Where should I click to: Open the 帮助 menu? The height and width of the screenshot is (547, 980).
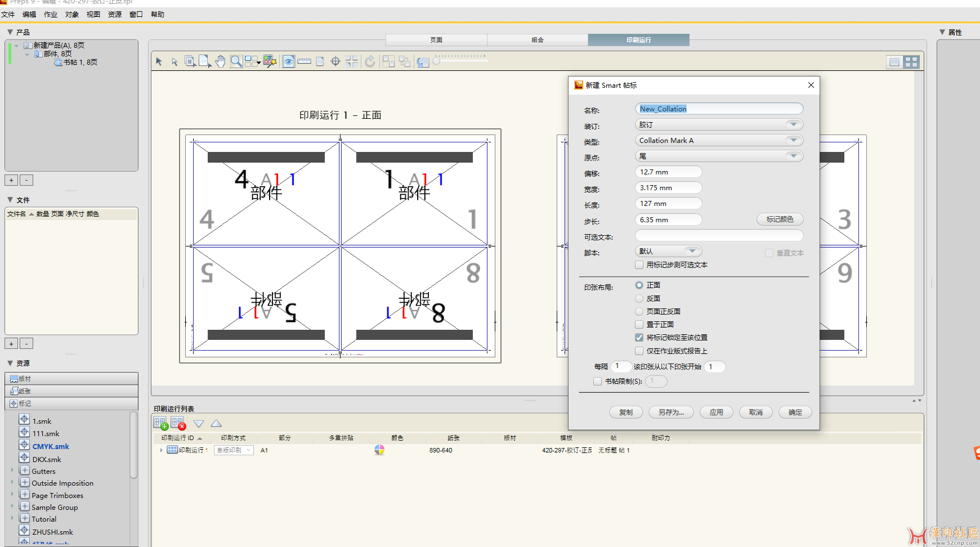[158, 15]
